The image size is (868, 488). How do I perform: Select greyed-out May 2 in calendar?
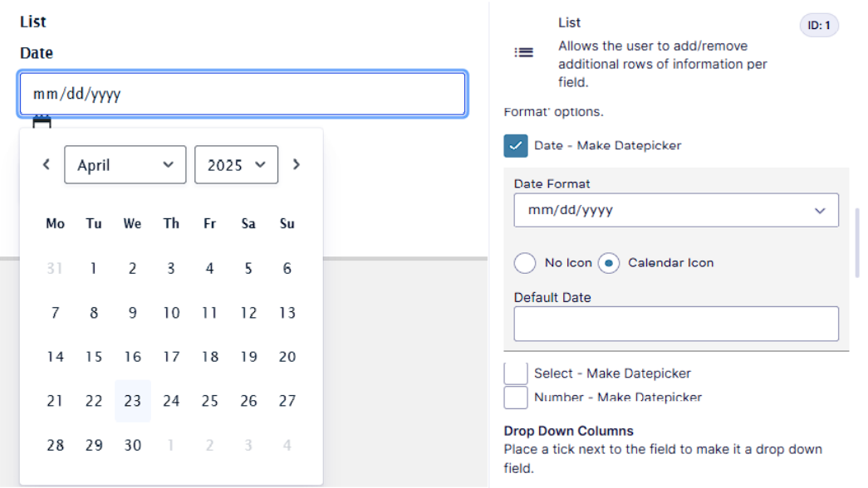click(x=210, y=446)
